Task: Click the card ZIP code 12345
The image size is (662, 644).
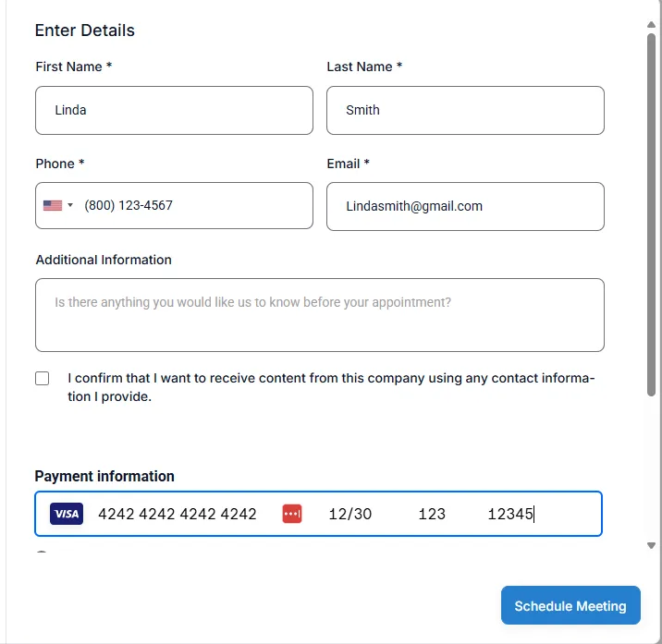Action: (x=510, y=514)
